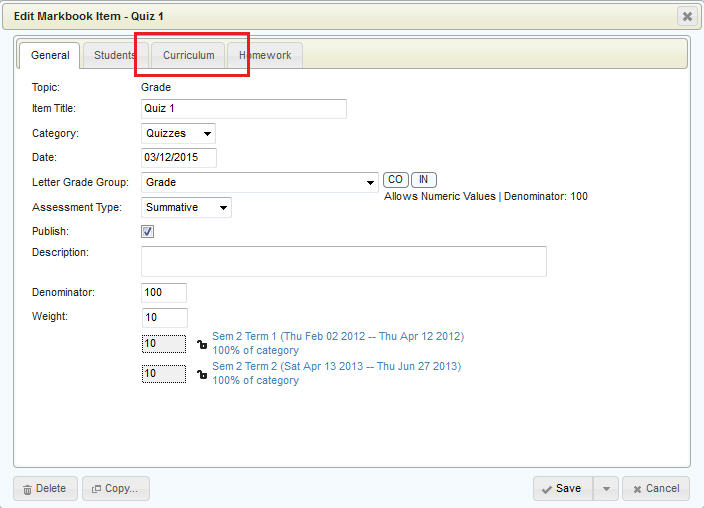Image resolution: width=704 pixels, height=508 pixels.
Task: Expand the Letter Grade Group dropdown
Action: tap(259, 182)
